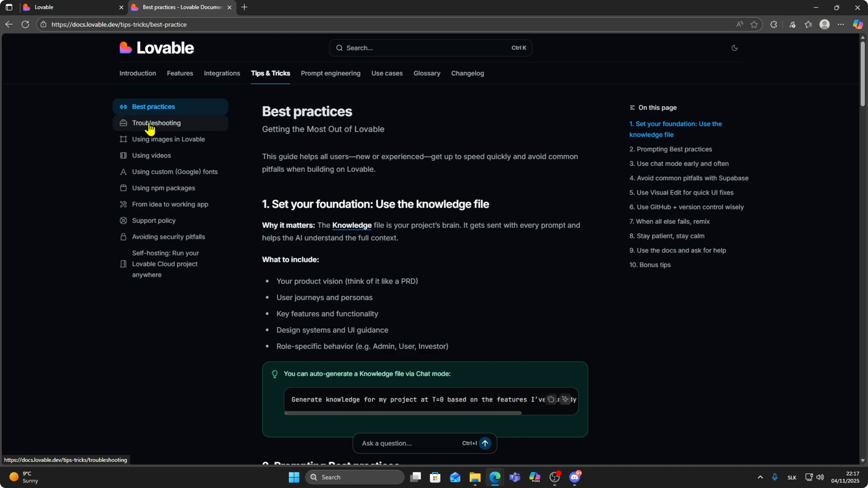Open the Features tab

[180, 73]
